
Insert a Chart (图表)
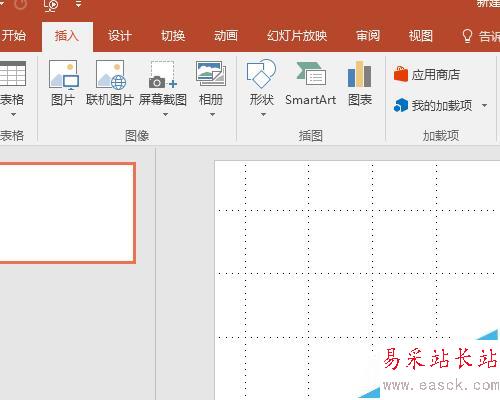click(x=359, y=74)
